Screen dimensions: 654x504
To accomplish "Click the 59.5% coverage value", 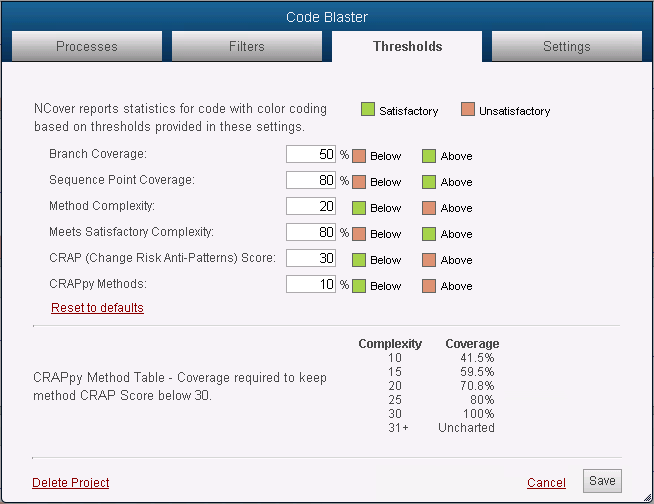I will [x=477, y=372].
